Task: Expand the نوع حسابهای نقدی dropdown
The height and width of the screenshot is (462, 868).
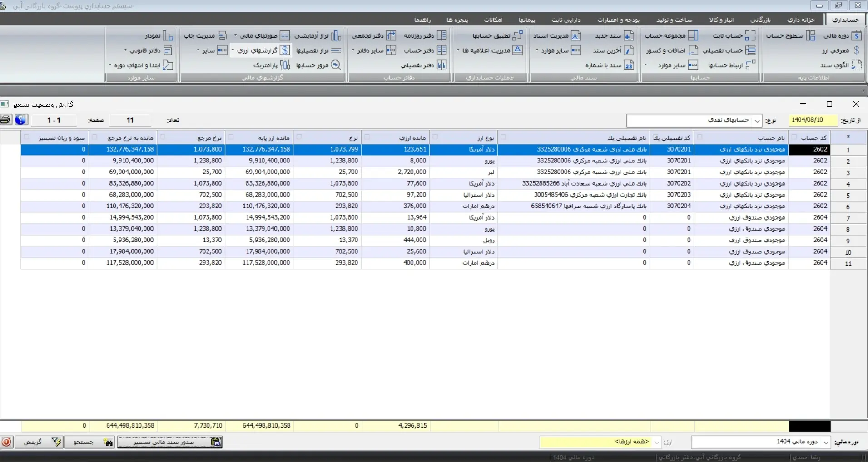Action: (757, 121)
